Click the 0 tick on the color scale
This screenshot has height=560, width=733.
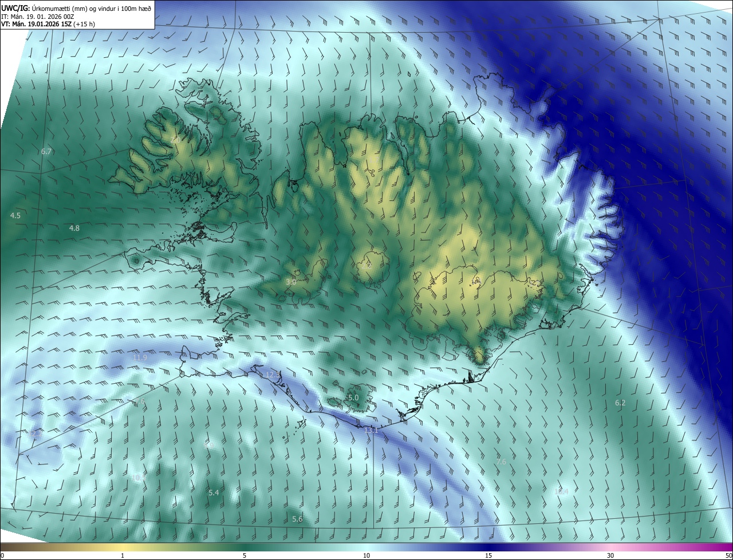tap(2, 555)
